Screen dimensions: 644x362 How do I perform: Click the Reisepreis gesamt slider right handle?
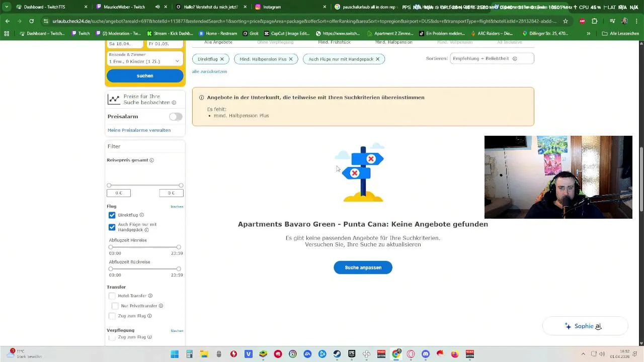(181, 186)
